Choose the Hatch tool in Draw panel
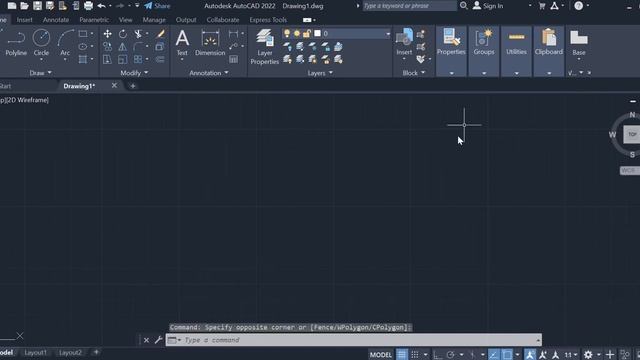Screen dimensions: 640x360 pos(83,59)
